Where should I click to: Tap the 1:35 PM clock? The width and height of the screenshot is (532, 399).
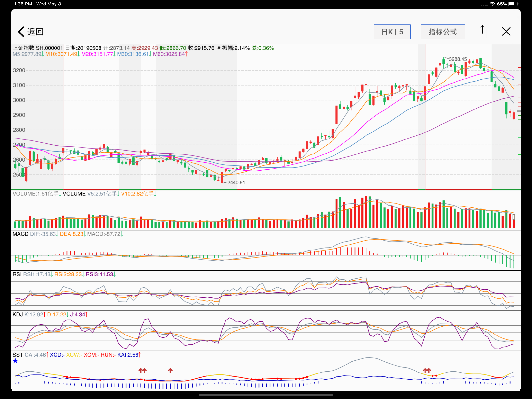[23, 4]
